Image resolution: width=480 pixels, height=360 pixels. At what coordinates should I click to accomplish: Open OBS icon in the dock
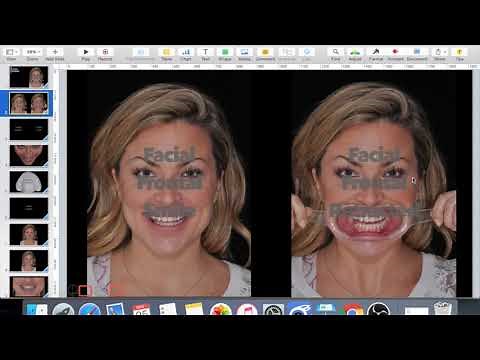378,310
